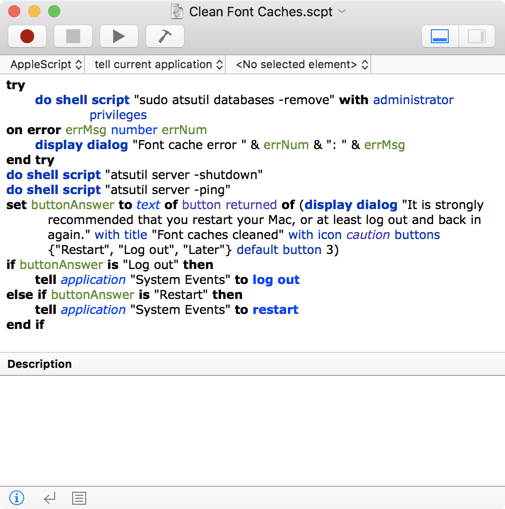This screenshot has width=505, height=509.
Task: Click the blue log out command text
Action: click(x=276, y=280)
